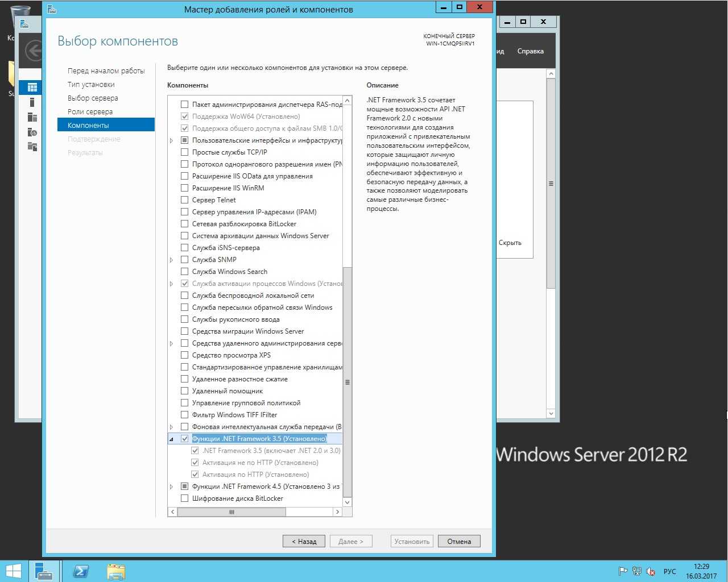This screenshot has width=728, height=582.
Task: Click the 'Отмена' button
Action: tap(459, 542)
